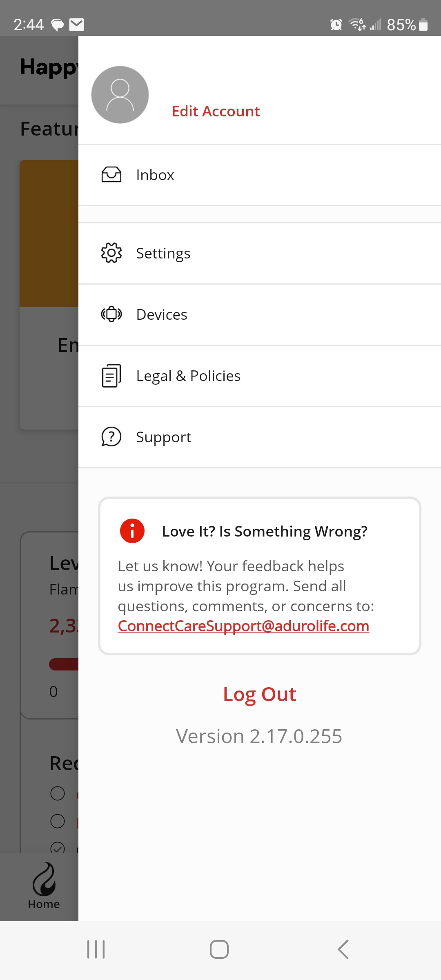Click the red level progress bar
The image size is (441, 980).
(64, 664)
